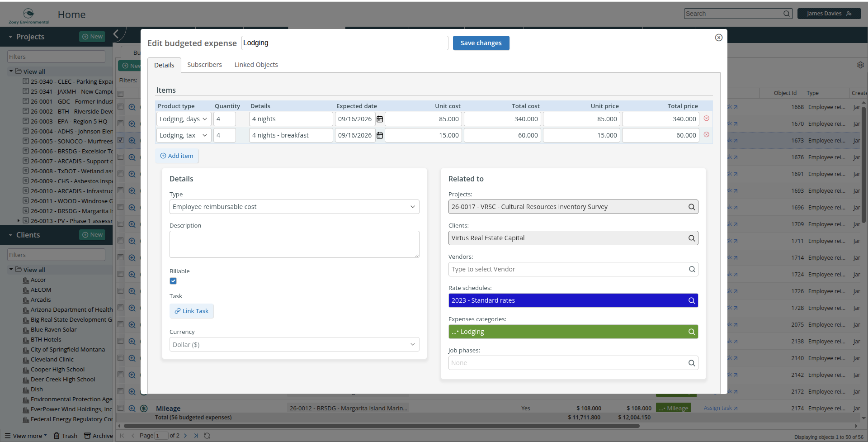Viewport: 868px width, 442px height.
Task: Open the View more menu
Action: pyautogui.click(x=26, y=436)
